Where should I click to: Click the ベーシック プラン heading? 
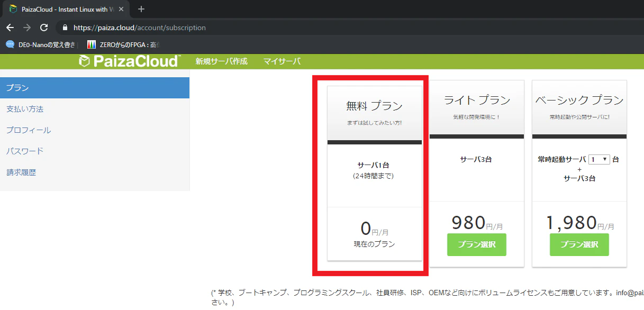[x=579, y=100]
